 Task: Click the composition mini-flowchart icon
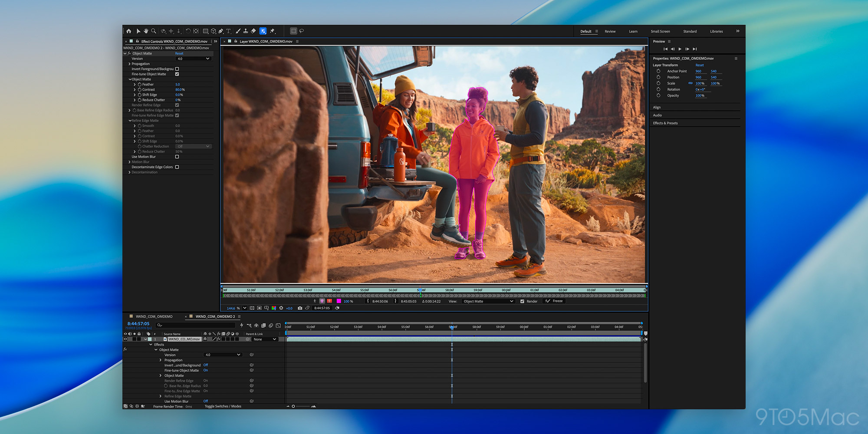(x=249, y=325)
